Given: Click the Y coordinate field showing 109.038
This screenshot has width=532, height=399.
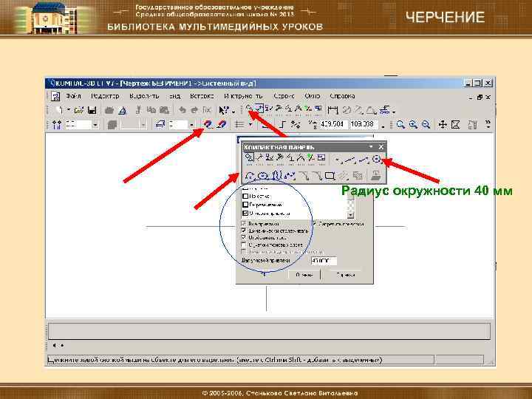Looking at the screenshot, I should coord(364,124).
